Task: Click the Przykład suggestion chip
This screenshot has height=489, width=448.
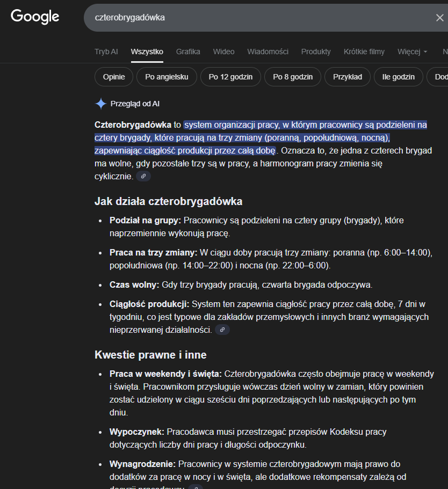Action: (x=348, y=77)
